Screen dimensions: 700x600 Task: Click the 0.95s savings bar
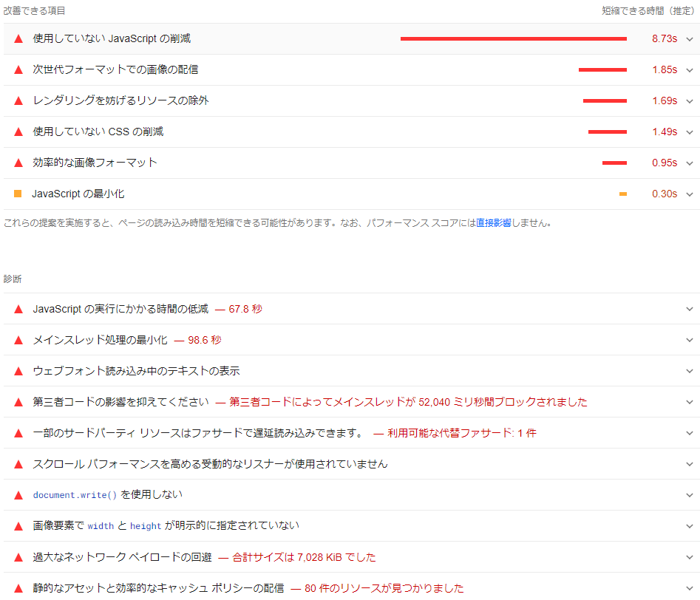click(x=614, y=163)
